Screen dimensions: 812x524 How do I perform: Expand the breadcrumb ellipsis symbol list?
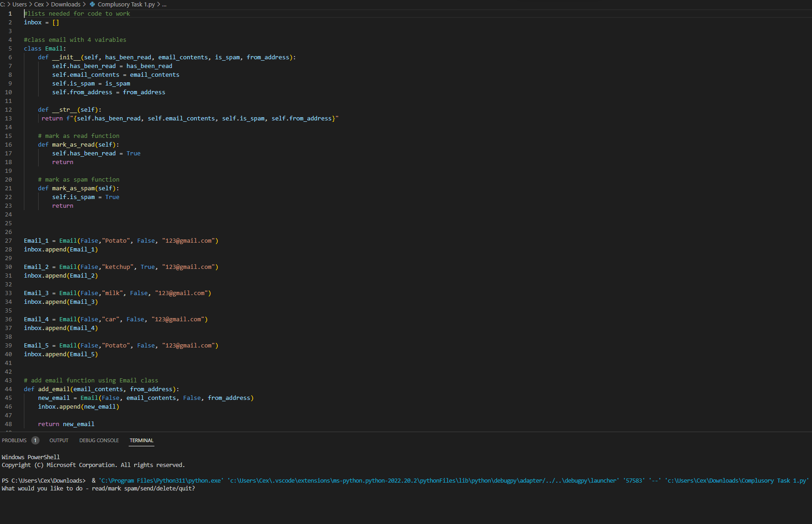pos(165,4)
